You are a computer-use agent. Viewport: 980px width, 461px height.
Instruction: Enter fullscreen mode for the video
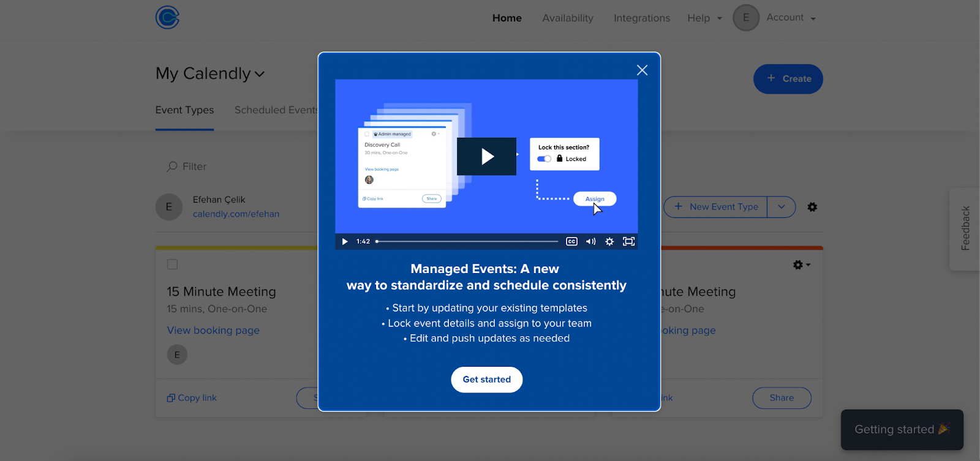click(x=628, y=242)
